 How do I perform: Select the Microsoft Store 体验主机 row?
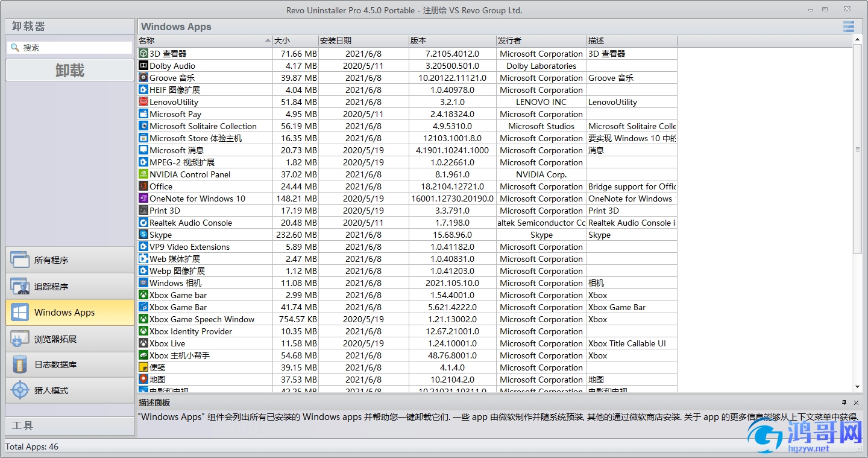coord(407,138)
